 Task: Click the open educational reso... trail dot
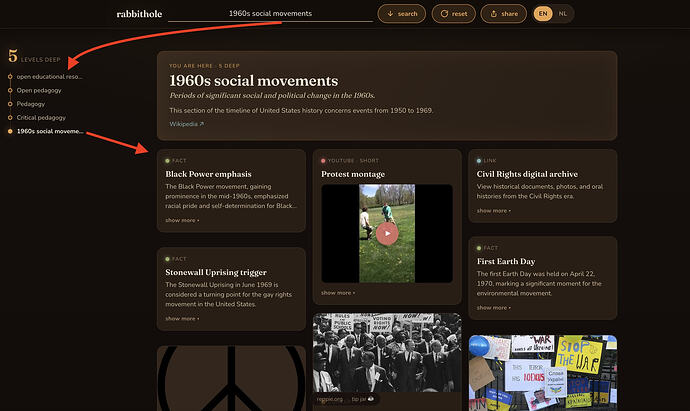click(x=10, y=77)
